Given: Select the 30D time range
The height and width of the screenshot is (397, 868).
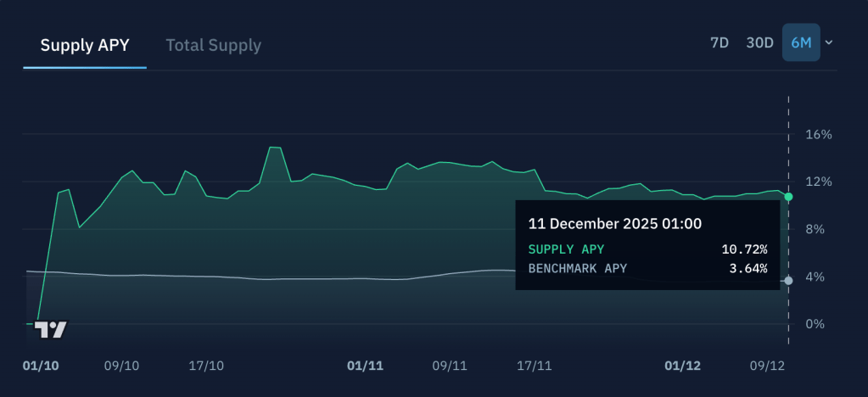Looking at the screenshot, I should [759, 42].
